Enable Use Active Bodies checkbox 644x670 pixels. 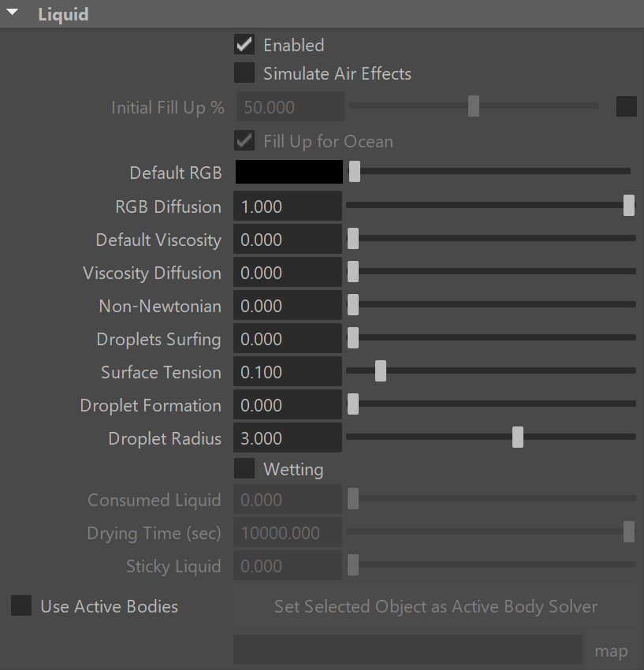(x=21, y=606)
